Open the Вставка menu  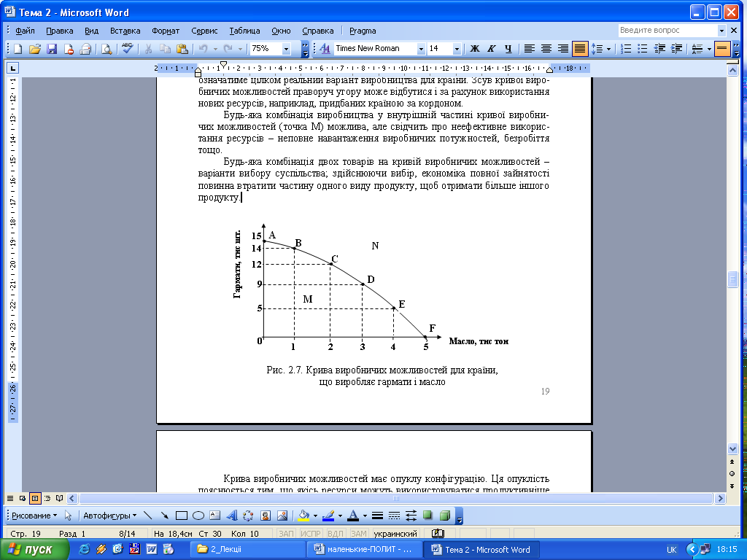(x=125, y=31)
